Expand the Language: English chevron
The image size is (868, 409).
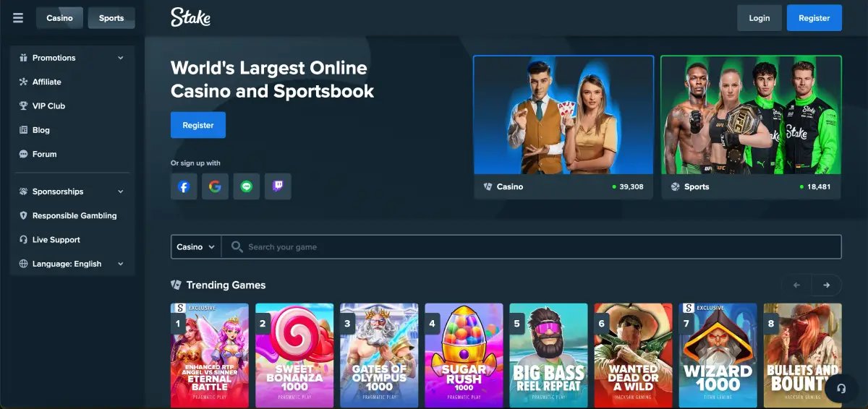click(121, 264)
